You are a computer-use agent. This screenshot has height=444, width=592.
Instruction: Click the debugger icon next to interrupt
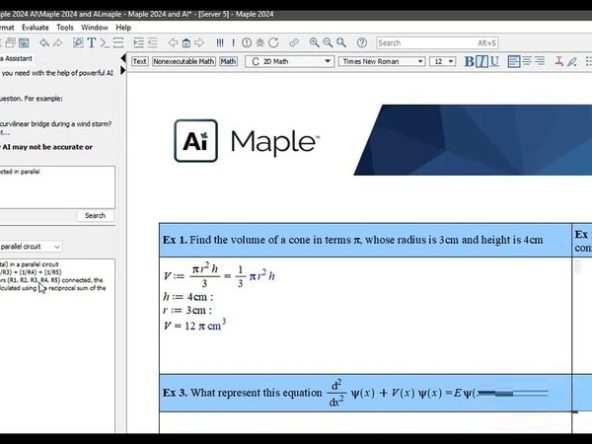tap(260, 43)
